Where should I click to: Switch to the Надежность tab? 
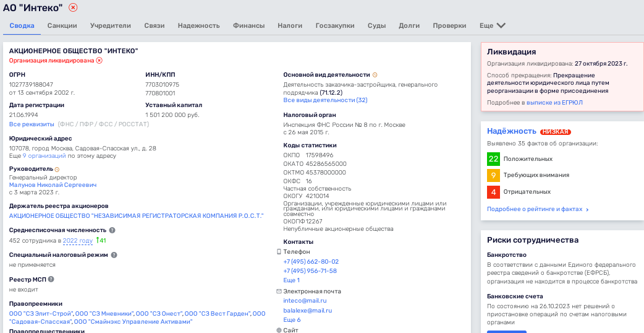(199, 25)
